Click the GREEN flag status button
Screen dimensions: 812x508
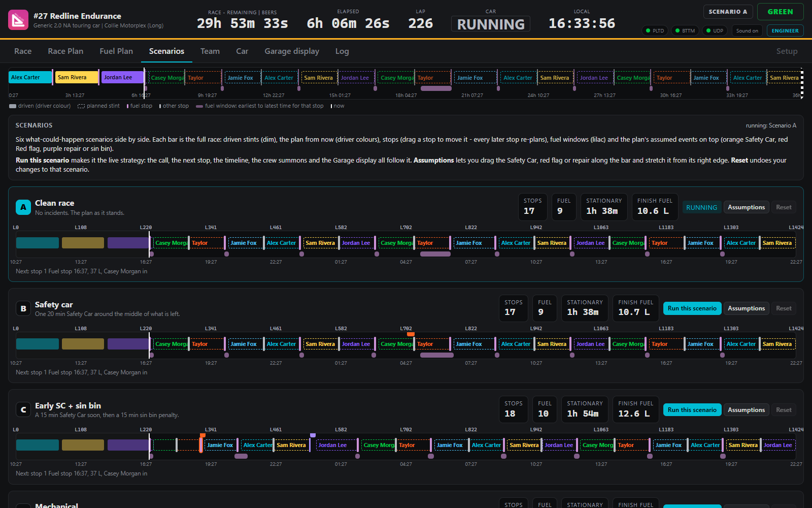click(x=780, y=12)
